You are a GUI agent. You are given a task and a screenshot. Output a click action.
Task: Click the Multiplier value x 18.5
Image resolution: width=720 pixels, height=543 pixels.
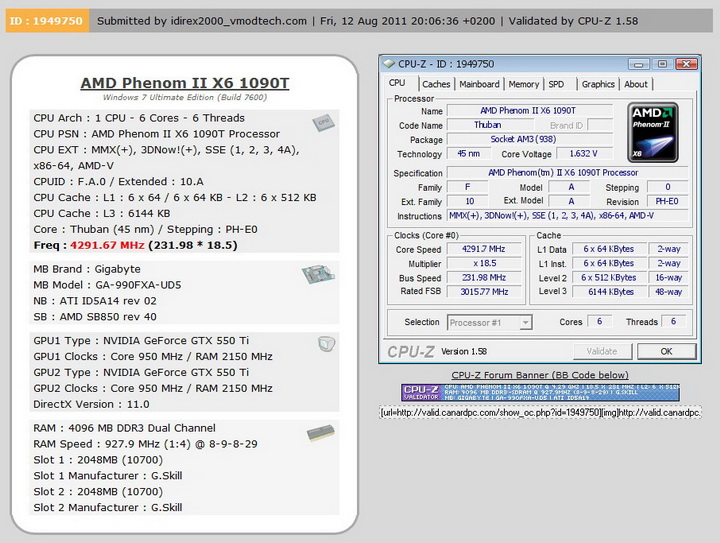click(484, 263)
